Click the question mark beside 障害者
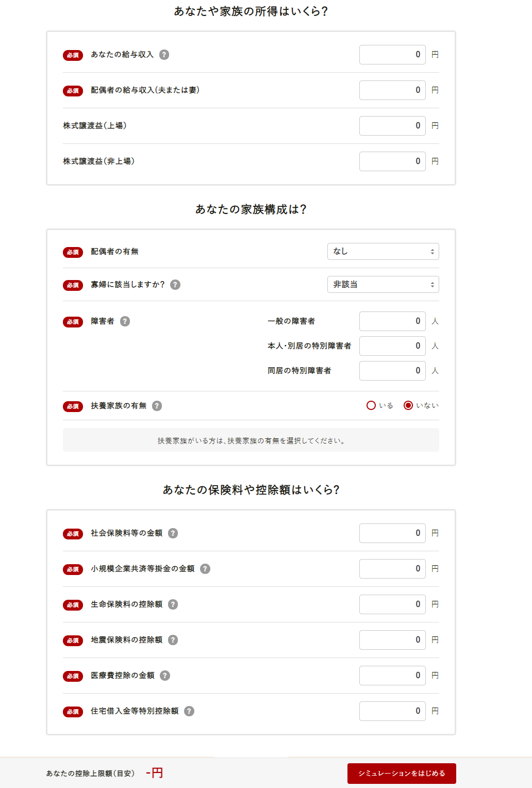The height and width of the screenshot is (788, 532). [125, 321]
